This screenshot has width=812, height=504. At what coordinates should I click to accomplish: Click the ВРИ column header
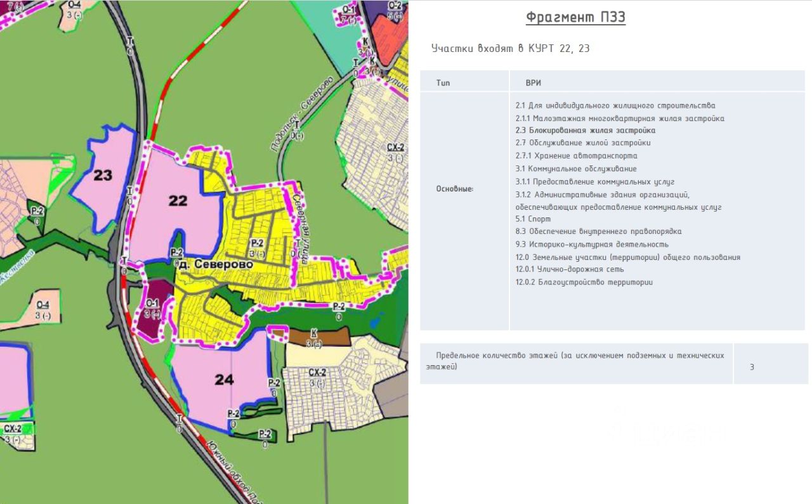(x=533, y=83)
